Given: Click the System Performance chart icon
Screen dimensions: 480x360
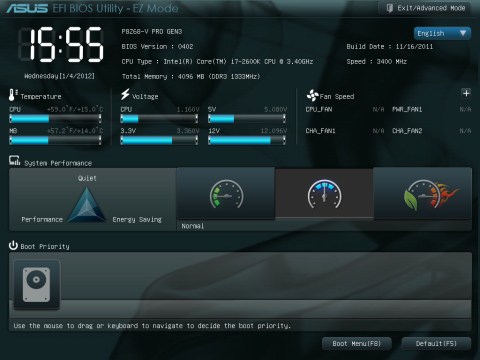Looking at the screenshot, I should pyautogui.click(x=14, y=160).
